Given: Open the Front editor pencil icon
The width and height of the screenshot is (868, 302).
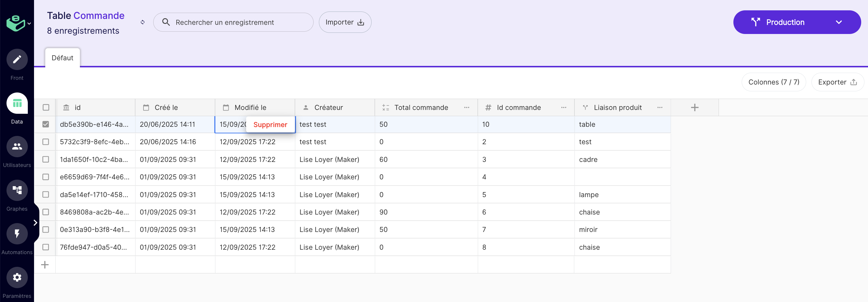Looking at the screenshot, I should pos(17,60).
